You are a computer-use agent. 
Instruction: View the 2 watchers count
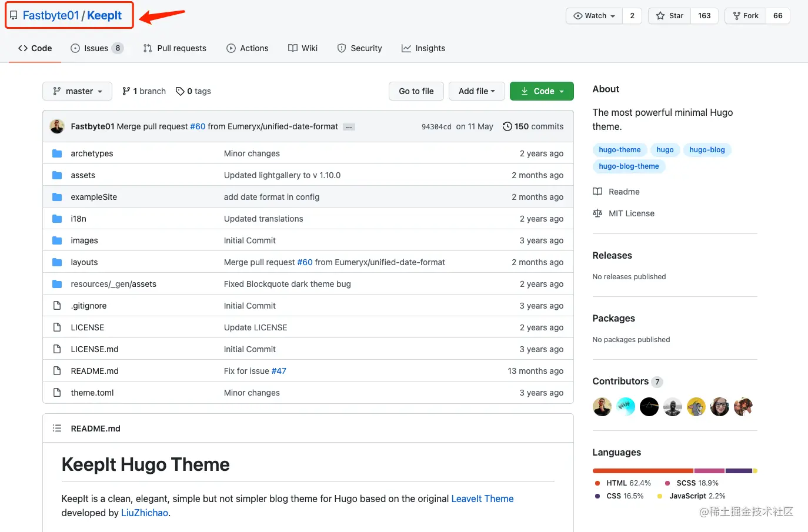(x=632, y=16)
